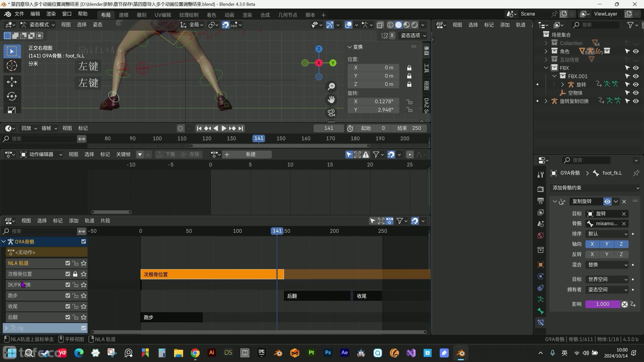644x362 pixels.
Task: Open 动作编辑器 mode dropdown
Action: point(41,154)
